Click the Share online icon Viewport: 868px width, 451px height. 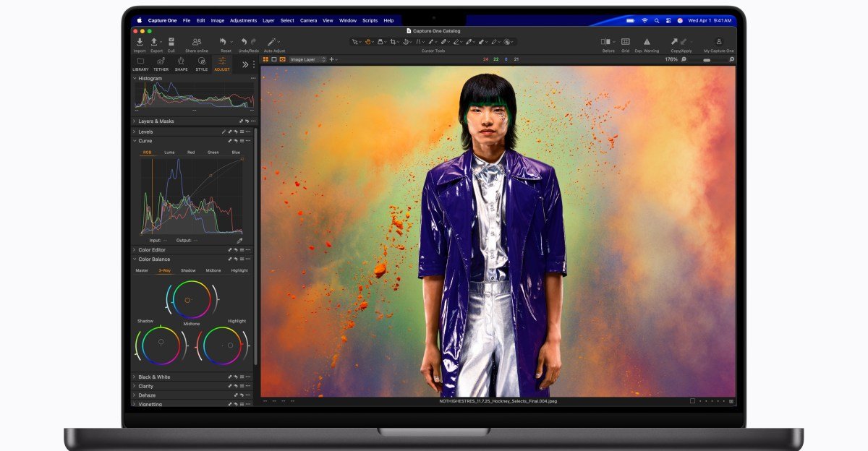[x=196, y=41]
